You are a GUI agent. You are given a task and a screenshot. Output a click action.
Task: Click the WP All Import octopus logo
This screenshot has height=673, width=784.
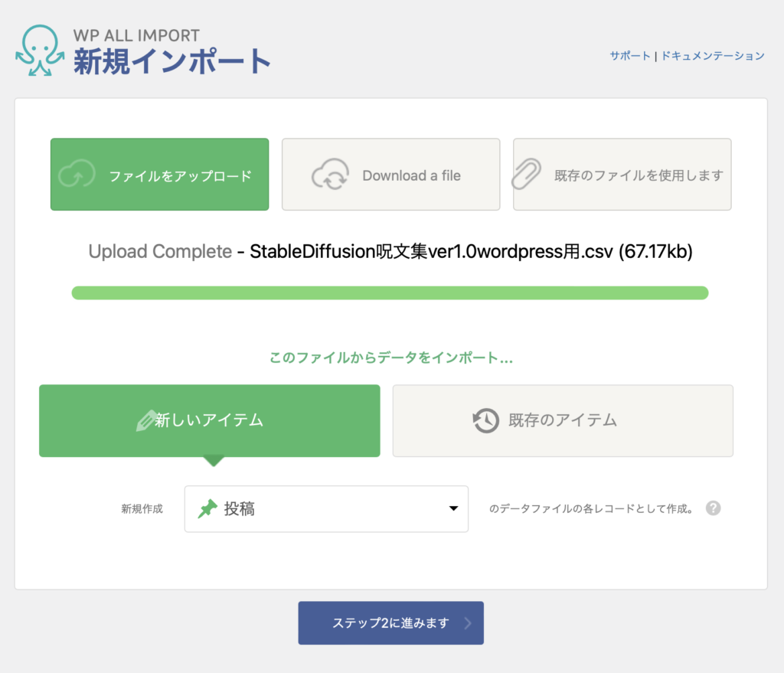tap(40, 51)
